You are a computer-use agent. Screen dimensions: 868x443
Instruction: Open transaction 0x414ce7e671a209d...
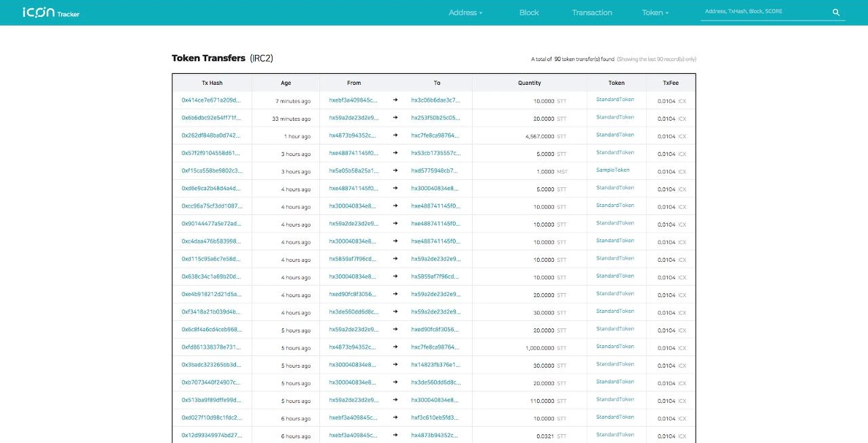click(x=211, y=100)
